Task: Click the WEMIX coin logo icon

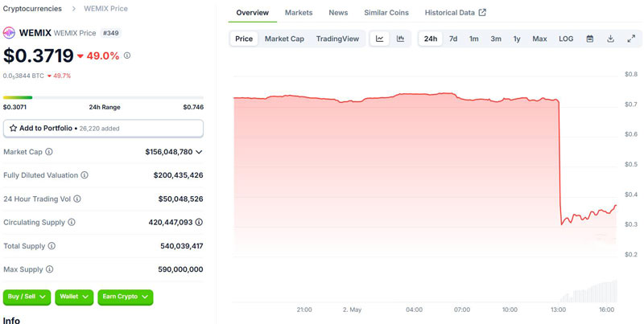Action: [x=9, y=33]
